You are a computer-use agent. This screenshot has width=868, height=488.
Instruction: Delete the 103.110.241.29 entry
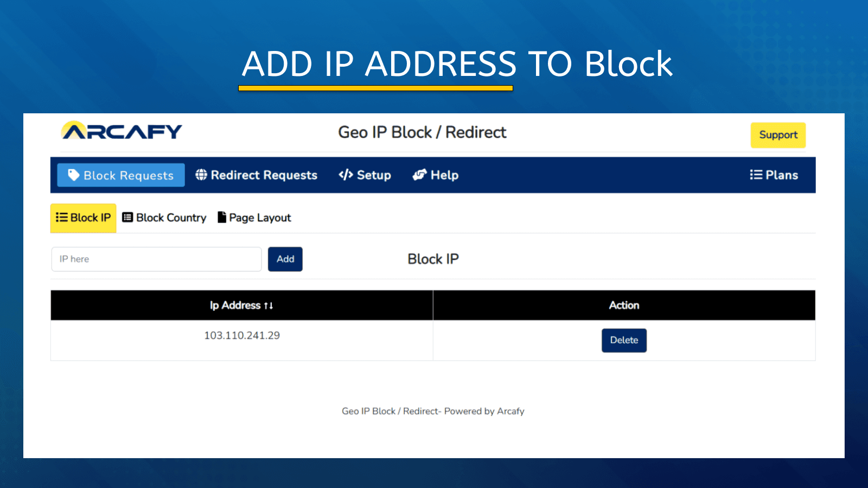point(624,341)
